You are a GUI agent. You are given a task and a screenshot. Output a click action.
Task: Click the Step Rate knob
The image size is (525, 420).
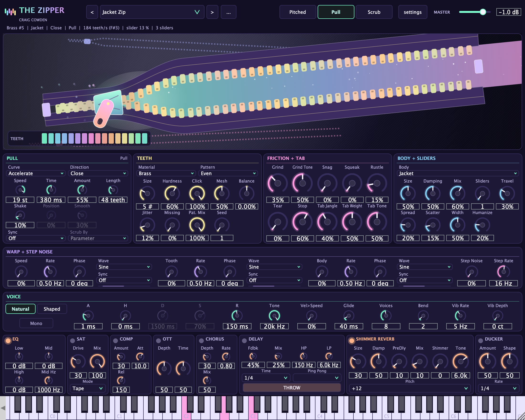(x=503, y=272)
